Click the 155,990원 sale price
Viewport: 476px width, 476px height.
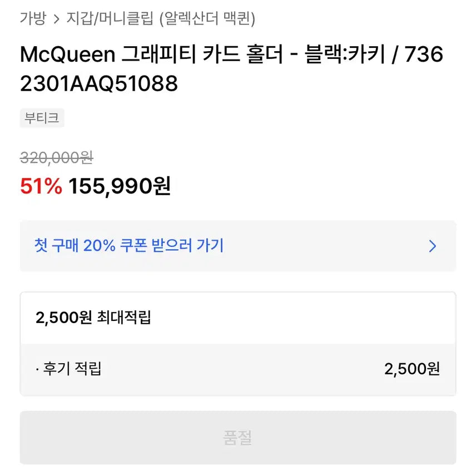120,187
